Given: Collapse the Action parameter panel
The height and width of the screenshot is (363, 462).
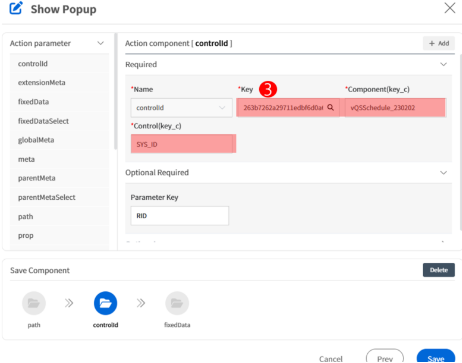Looking at the screenshot, I should click(100, 43).
